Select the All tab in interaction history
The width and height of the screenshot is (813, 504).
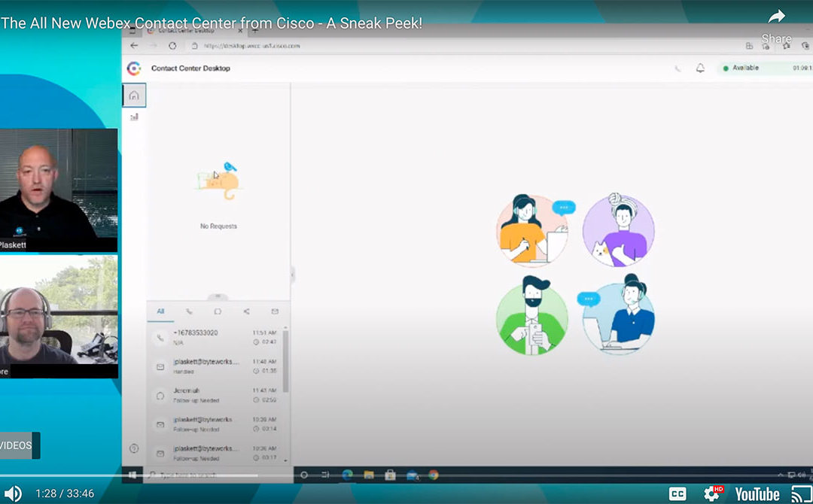[161, 311]
